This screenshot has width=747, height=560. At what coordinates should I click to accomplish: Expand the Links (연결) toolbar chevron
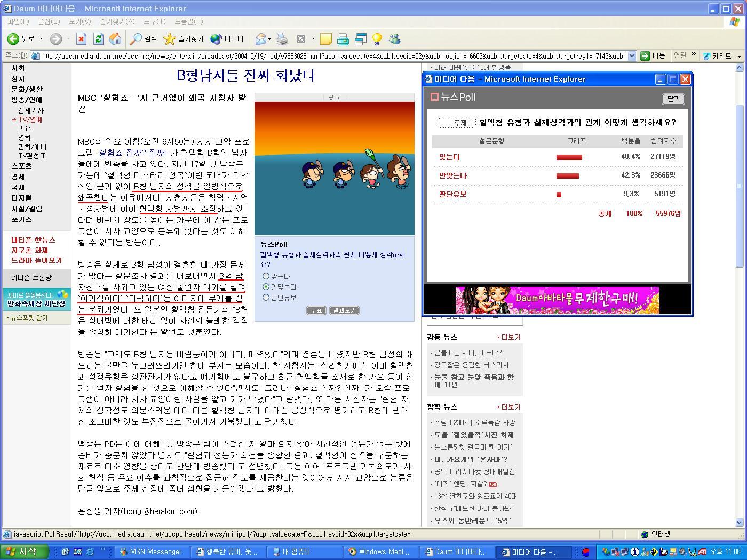pyautogui.click(x=693, y=54)
